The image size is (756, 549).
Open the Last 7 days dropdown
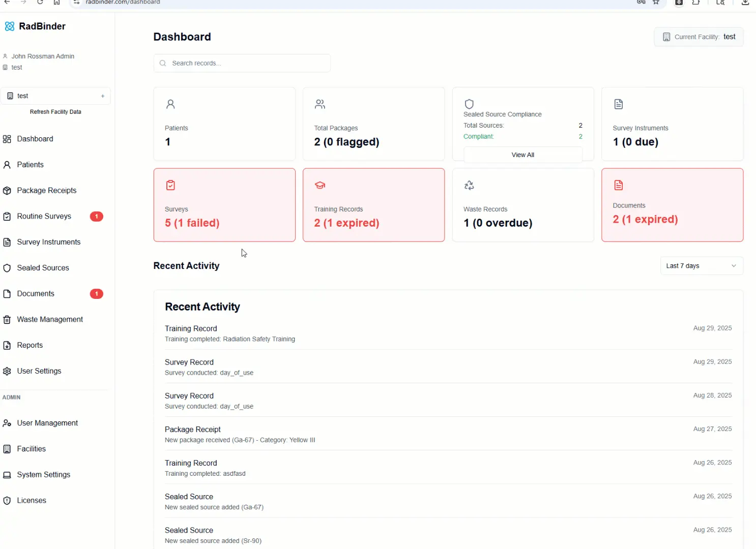[702, 266]
